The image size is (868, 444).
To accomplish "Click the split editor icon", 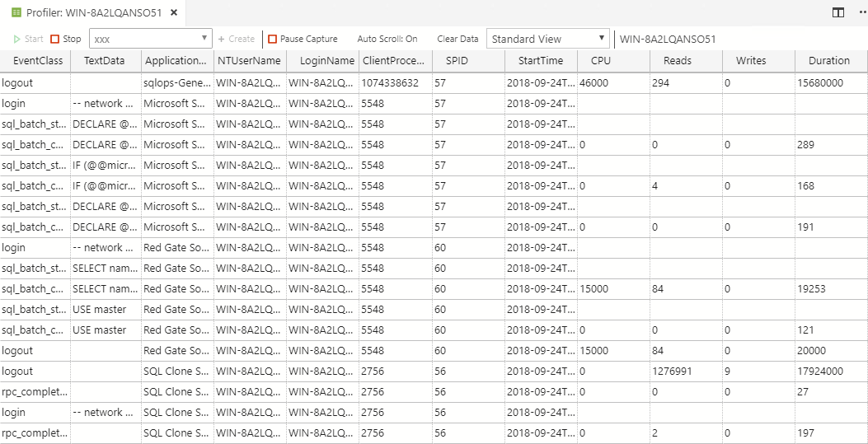I will tap(838, 12).
